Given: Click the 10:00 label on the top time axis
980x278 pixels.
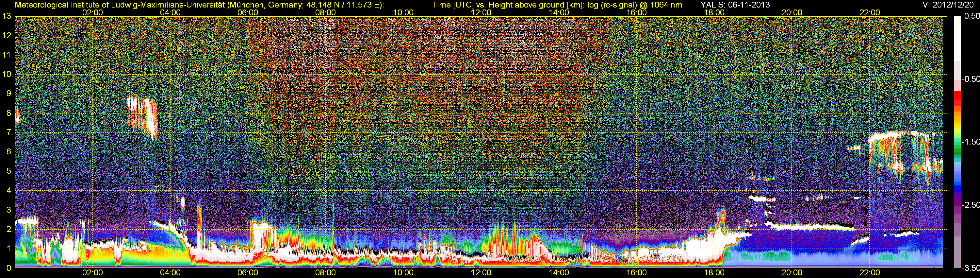Looking at the screenshot, I should (403, 12).
